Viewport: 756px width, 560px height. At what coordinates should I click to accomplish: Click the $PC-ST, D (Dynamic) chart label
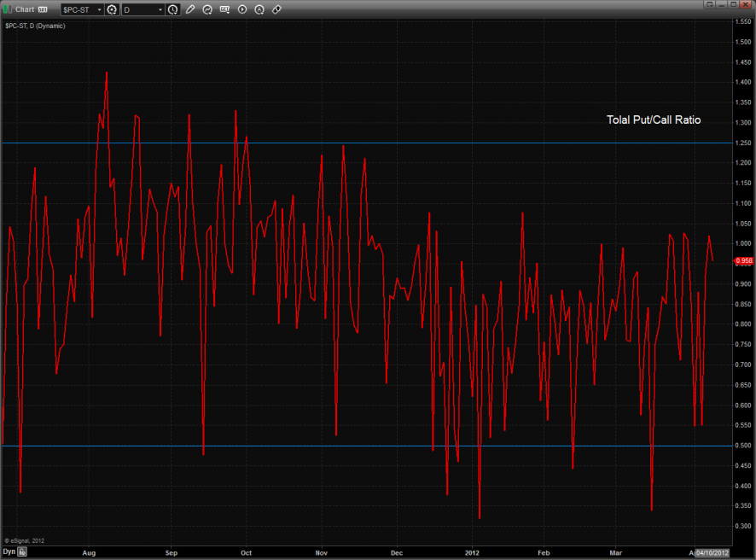[35, 26]
